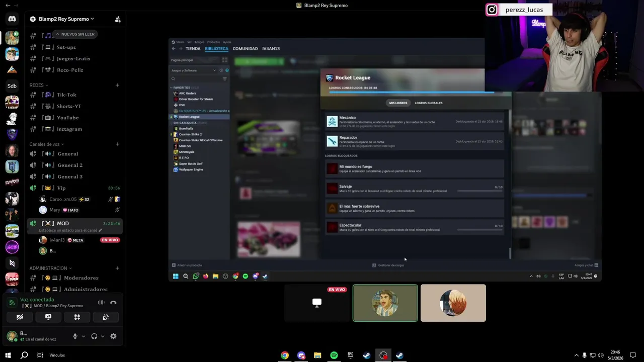Show hidden system tray icons
This screenshot has width=644, height=362.
(x=576, y=355)
